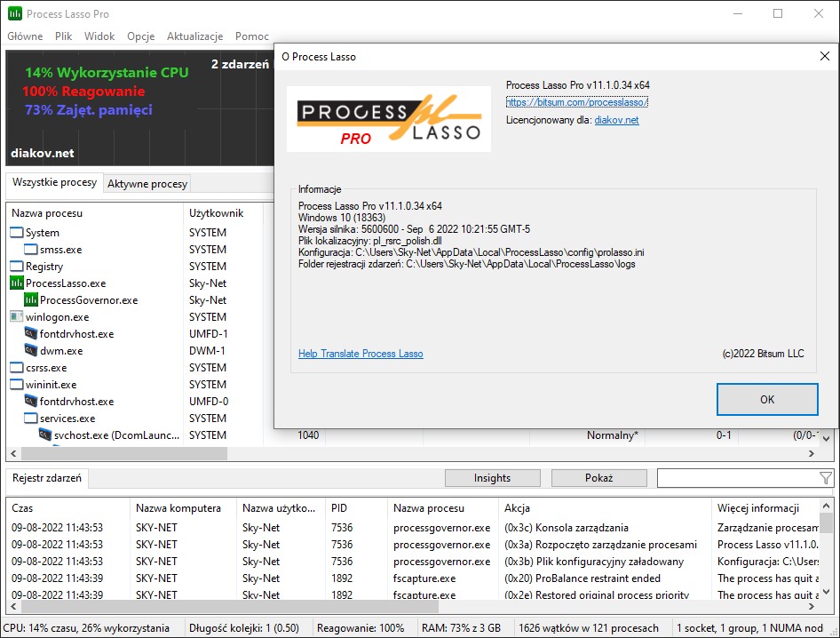Click the svchost.exe (DcomLaunc...) icon
Image resolution: width=840 pixels, height=638 pixels.
pyautogui.click(x=45, y=435)
